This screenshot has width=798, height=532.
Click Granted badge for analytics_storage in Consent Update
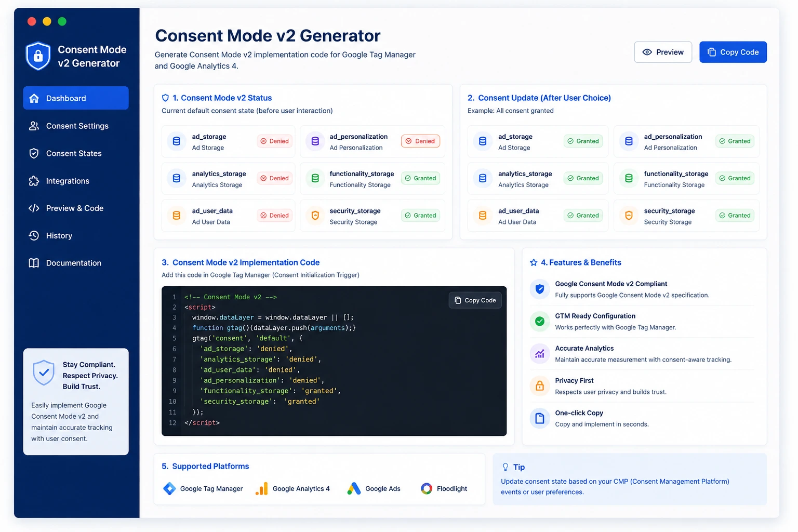point(583,178)
